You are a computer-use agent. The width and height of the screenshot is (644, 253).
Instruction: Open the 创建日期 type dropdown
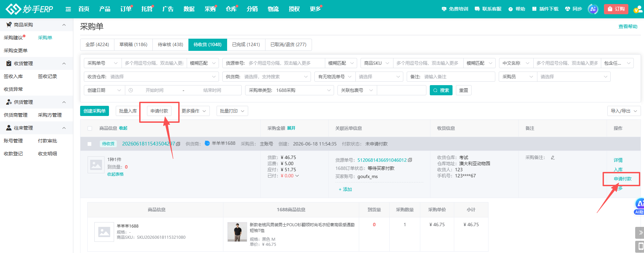104,90
